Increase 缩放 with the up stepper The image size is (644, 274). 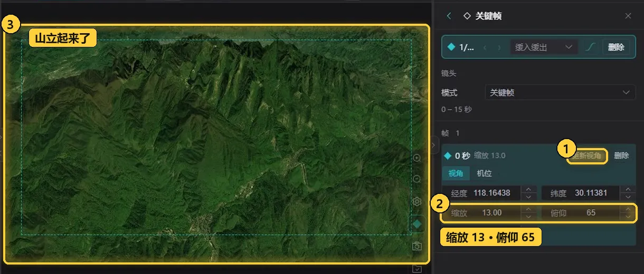click(529, 210)
